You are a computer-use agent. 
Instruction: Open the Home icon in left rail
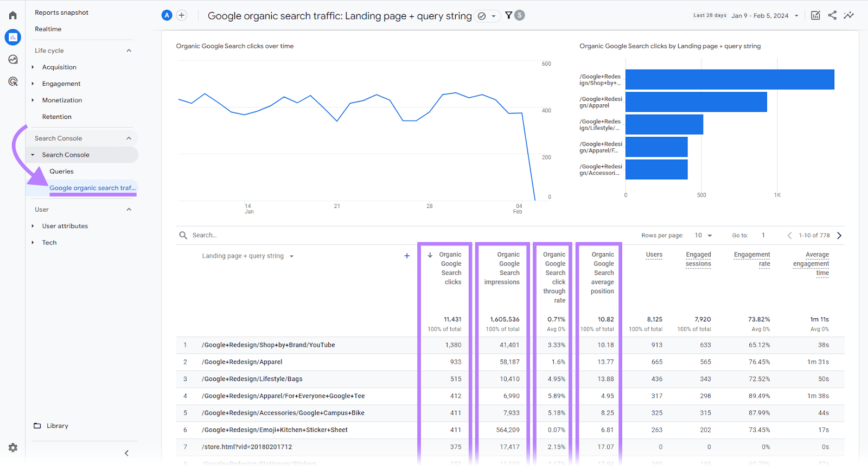tap(12, 15)
